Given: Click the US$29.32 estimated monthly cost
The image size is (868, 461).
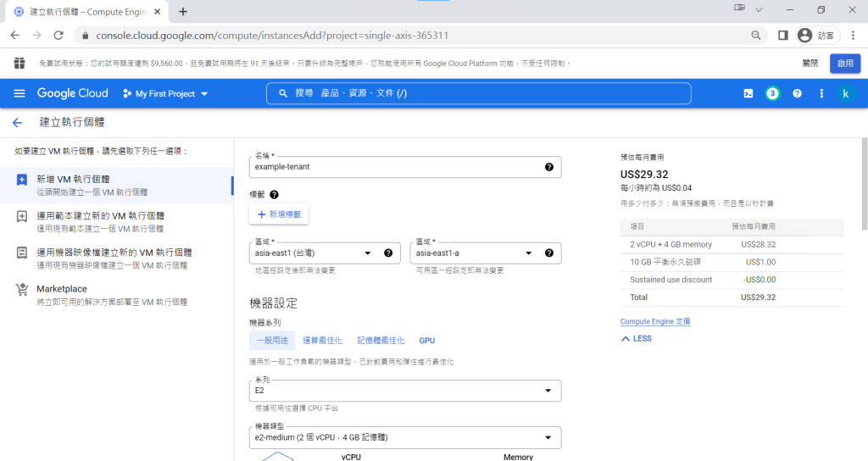Looking at the screenshot, I should point(644,175).
